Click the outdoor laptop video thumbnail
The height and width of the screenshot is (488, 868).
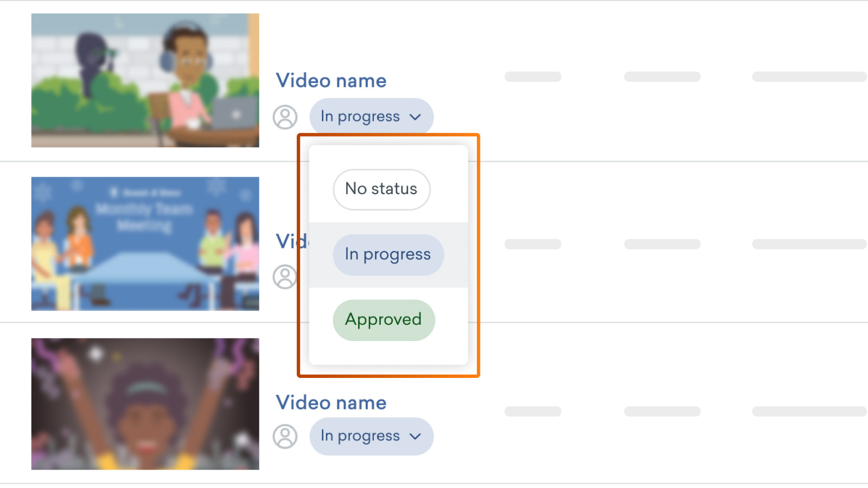pos(145,80)
